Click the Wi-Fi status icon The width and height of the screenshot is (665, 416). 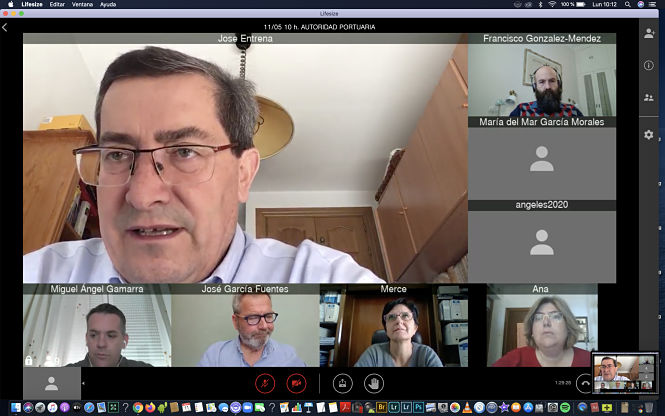point(551,5)
